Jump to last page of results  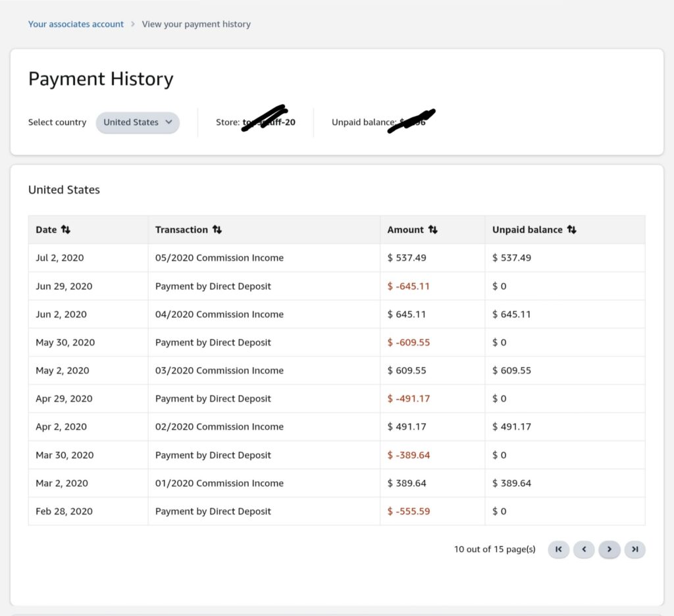point(635,549)
